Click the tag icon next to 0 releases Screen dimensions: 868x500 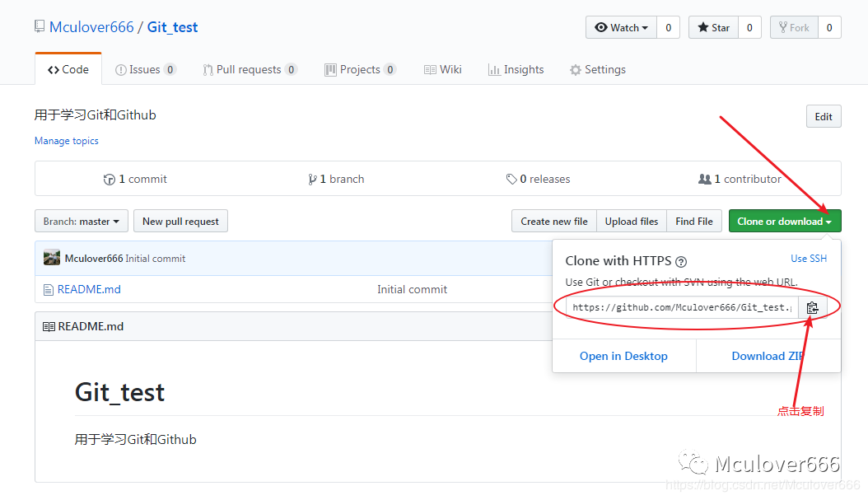(511, 179)
